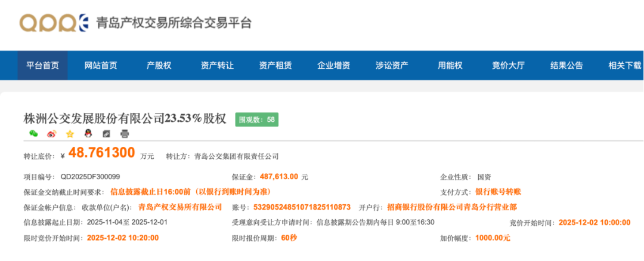Click bid cycle value 60秒
This screenshot has height=261, width=644.
coord(289,238)
